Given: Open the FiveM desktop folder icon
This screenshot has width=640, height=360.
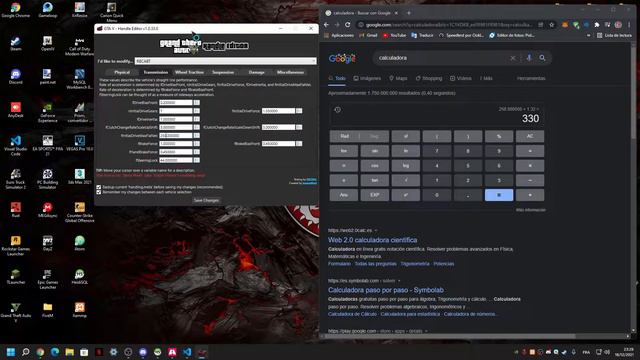Looking at the screenshot, I should click(x=47, y=310).
